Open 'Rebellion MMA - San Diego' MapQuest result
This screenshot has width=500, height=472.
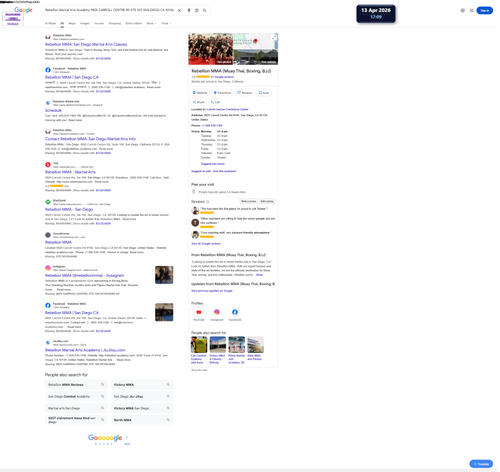[69, 210]
